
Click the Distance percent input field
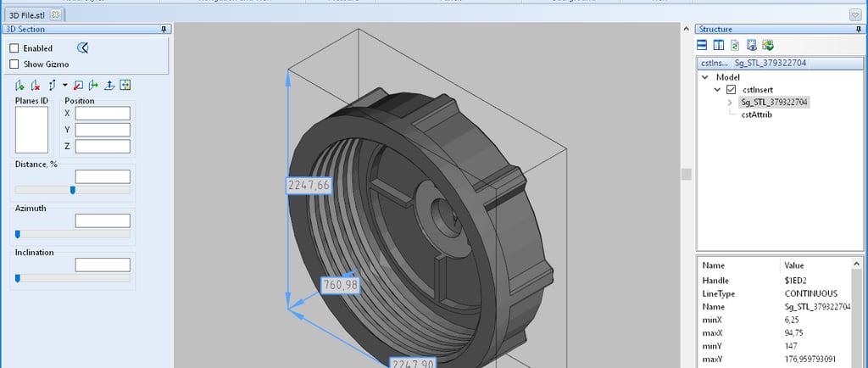(x=103, y=176)
